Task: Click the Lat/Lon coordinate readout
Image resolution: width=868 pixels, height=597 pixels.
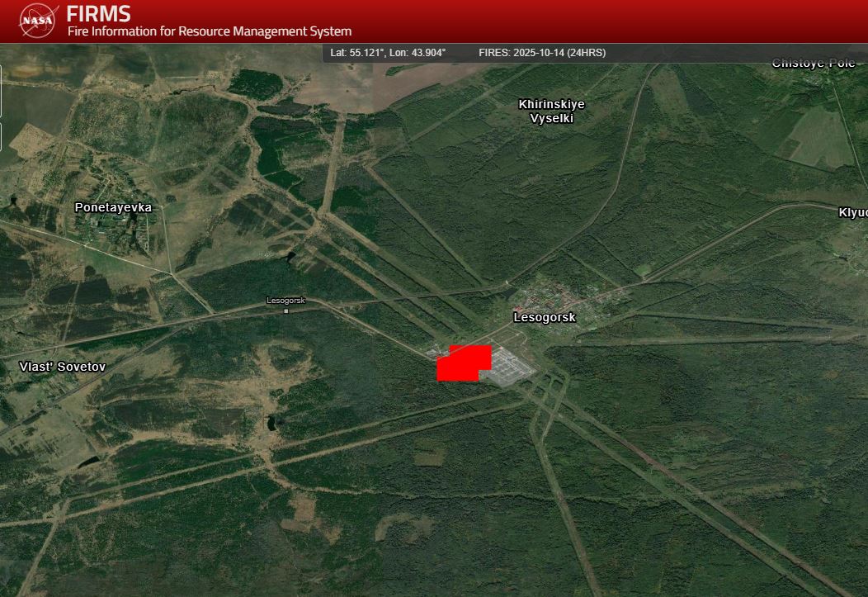Action: [x=388, y=52]
